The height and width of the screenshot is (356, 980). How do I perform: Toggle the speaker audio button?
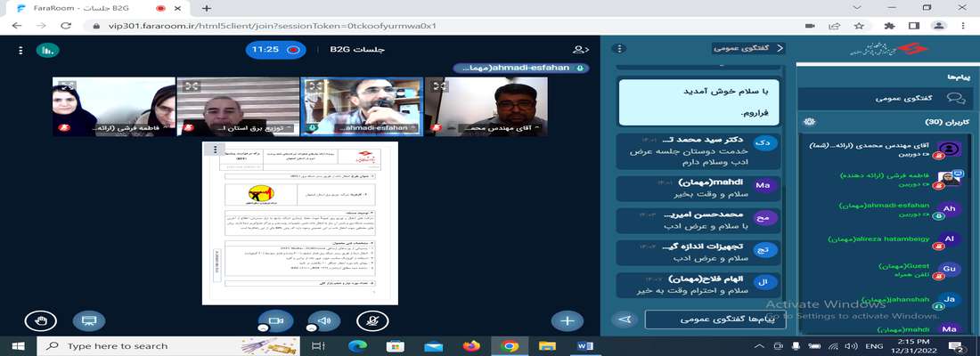point(323,320)
